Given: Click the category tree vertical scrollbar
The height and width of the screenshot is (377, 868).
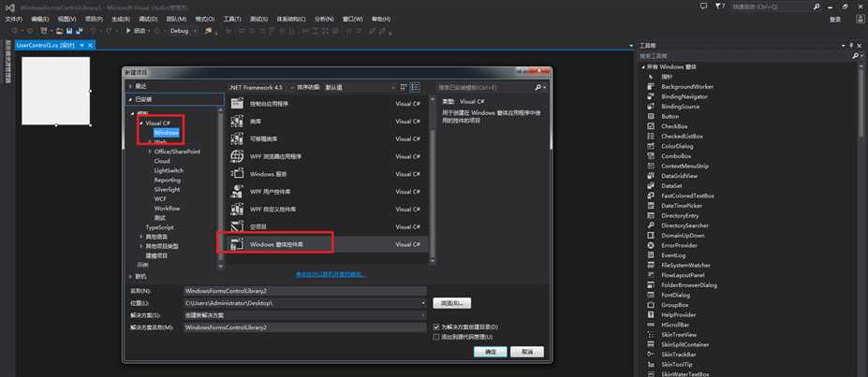Looking at the screenshot, I should coord(221,188).
